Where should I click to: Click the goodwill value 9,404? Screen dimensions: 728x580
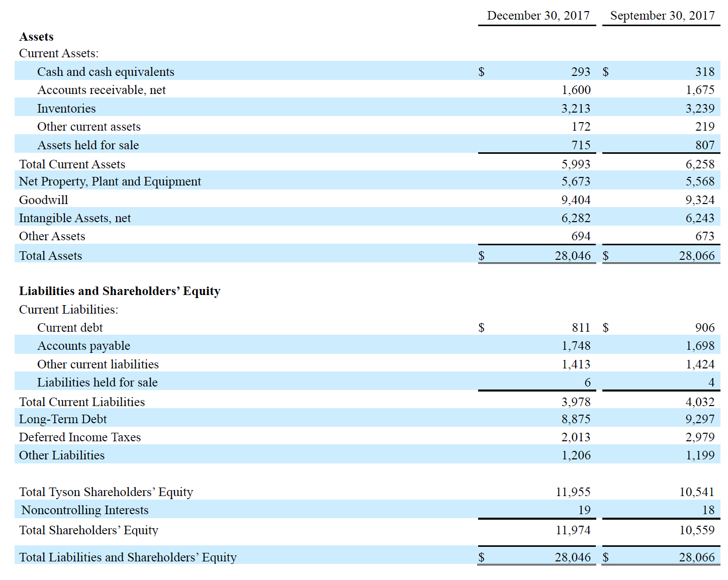point(576,200)
